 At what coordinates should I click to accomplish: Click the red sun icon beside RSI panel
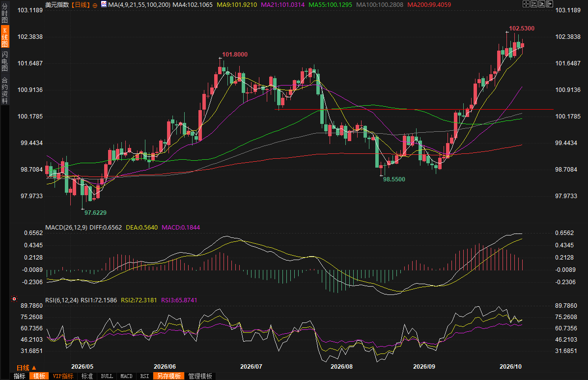(14, 299)
